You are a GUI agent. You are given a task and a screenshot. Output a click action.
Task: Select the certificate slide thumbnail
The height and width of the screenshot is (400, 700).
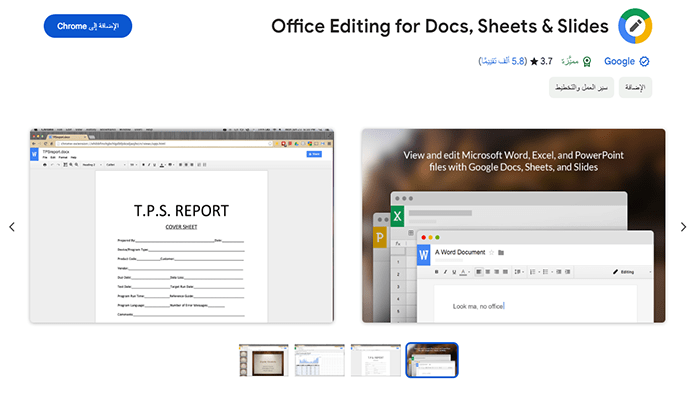263,360
